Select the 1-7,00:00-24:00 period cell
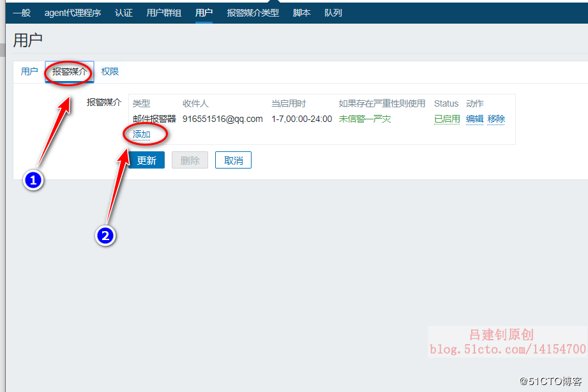588x392 pixels. 302,119
